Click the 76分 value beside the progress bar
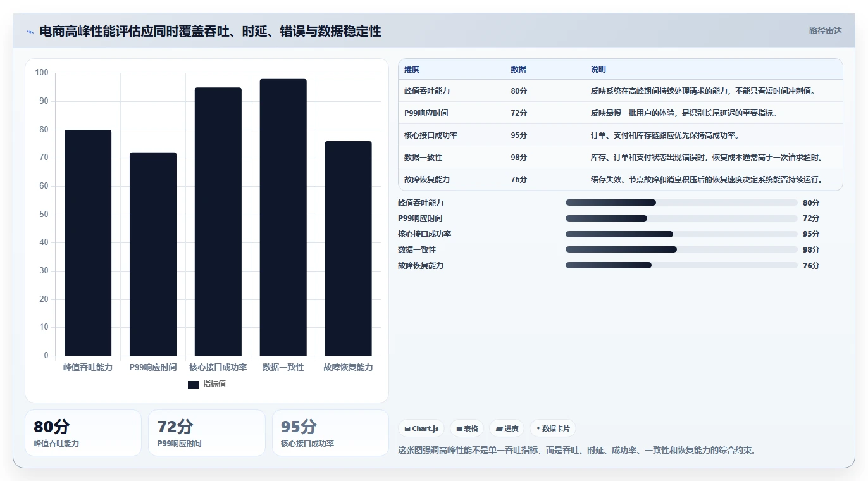The image size is (868, 481). pos(811,266)
